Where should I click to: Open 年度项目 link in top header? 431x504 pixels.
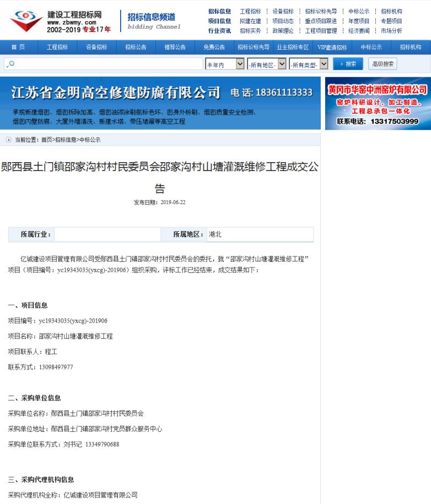[358, 21]
